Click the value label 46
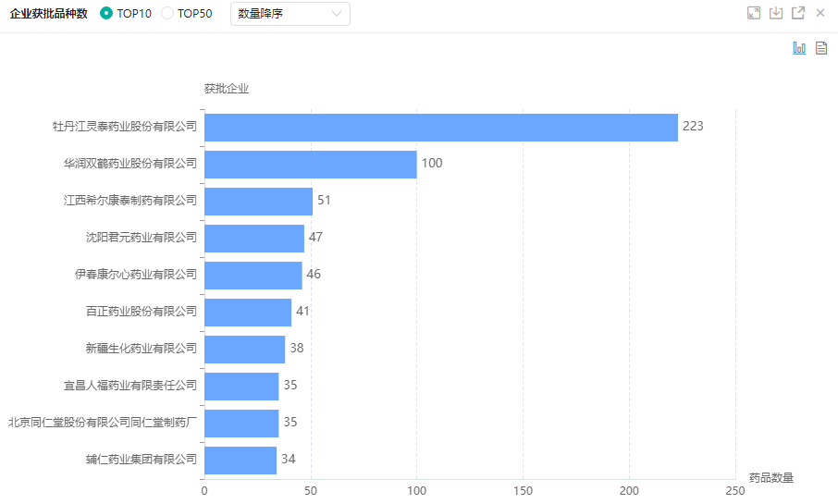 [x=314, y=274]
